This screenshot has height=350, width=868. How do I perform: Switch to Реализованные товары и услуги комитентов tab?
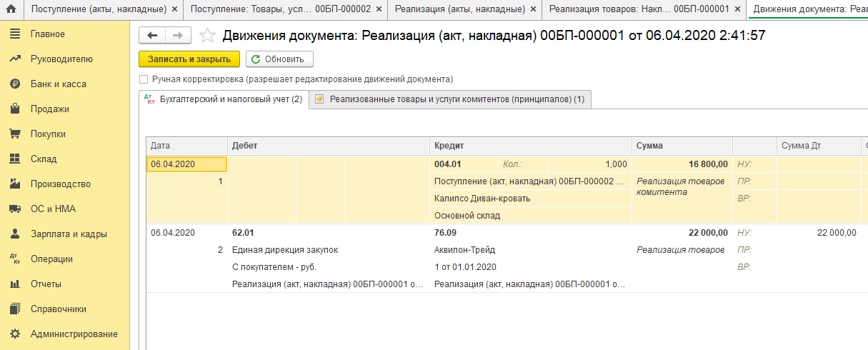pyautogui.click(x=450, y=99)
